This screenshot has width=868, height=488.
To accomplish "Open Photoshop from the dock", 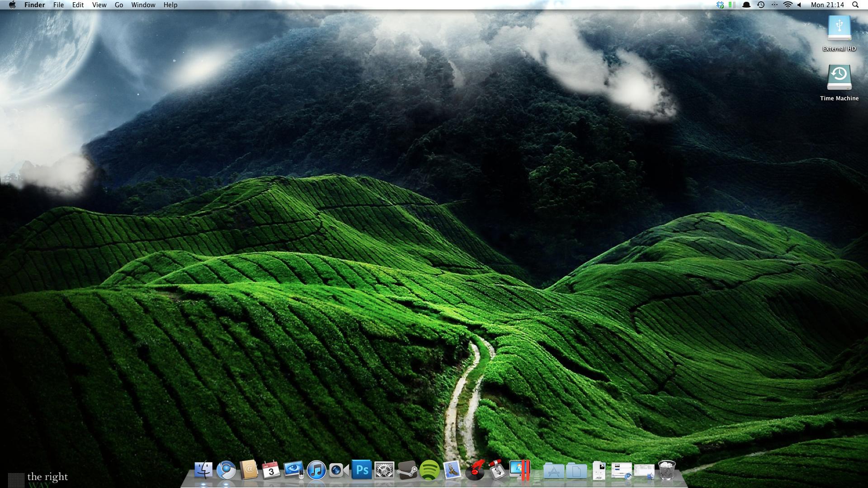I will coord(362,470).
